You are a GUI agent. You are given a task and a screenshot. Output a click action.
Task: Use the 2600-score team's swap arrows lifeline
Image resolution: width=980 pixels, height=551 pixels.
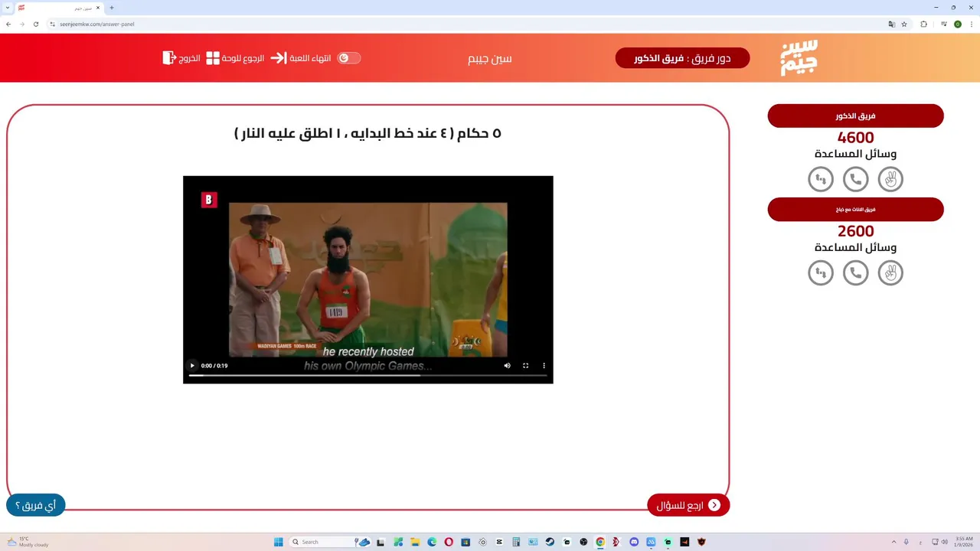pos(821,272)
